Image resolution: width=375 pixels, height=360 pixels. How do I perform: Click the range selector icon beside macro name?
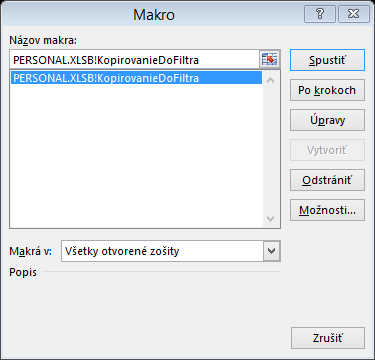(270, 60)
